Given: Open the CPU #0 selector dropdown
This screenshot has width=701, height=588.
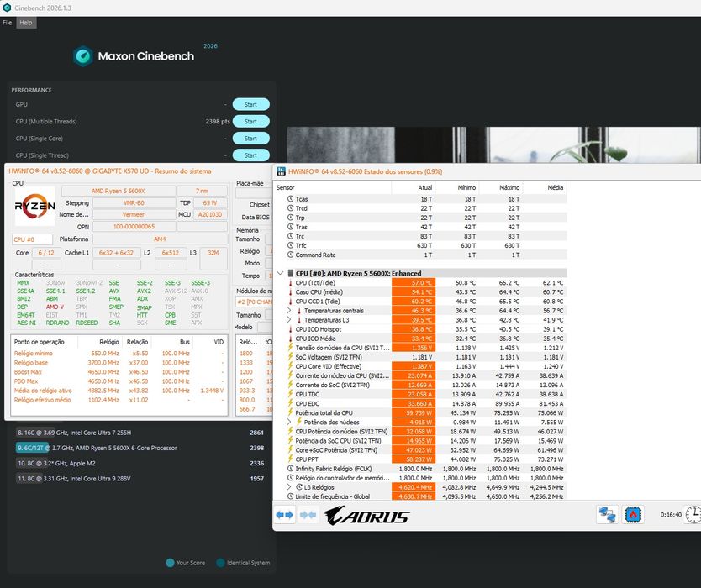Looking at the screenshot, I should coord(32,239).
